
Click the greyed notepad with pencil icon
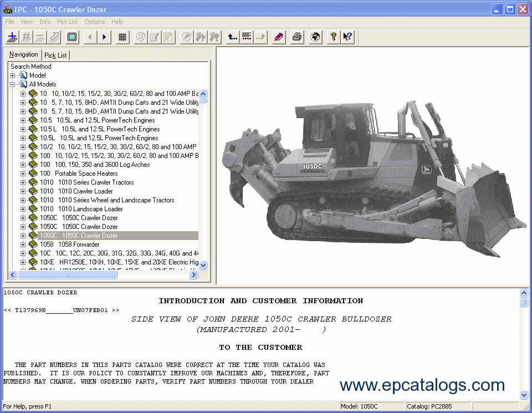coord(155,37)
